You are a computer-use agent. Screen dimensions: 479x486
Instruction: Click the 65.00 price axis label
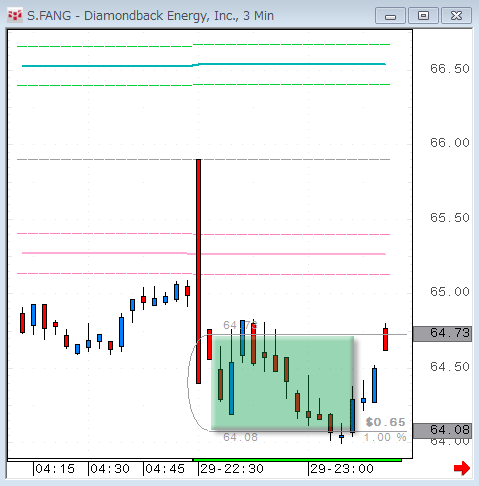pyautogui.click(x=450, y=292)
